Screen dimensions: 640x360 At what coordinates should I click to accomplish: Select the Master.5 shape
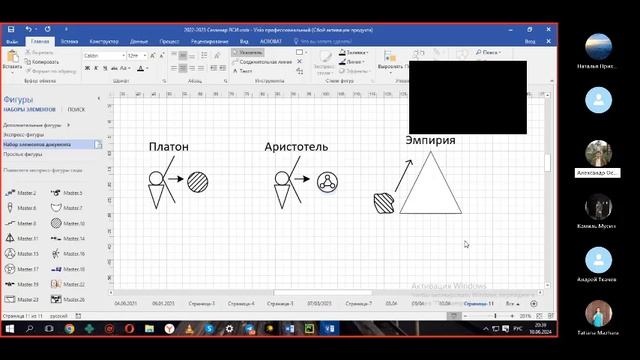[67, 193]
